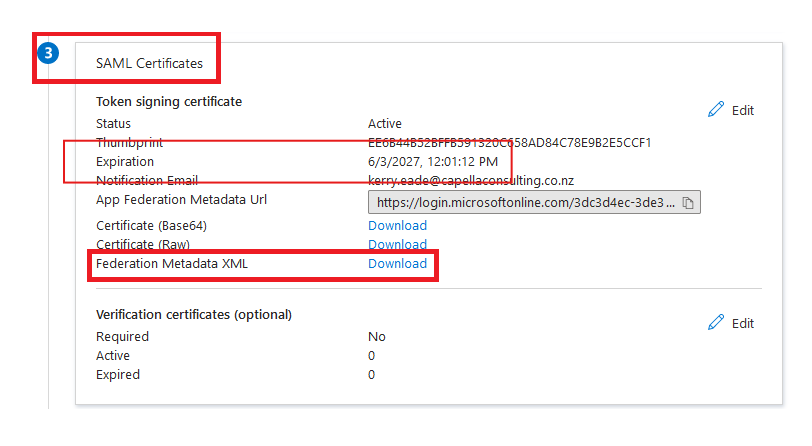This screenshot has width=812, height=446.
Task: Click the Expired certificates count
Action: [371, 375]
